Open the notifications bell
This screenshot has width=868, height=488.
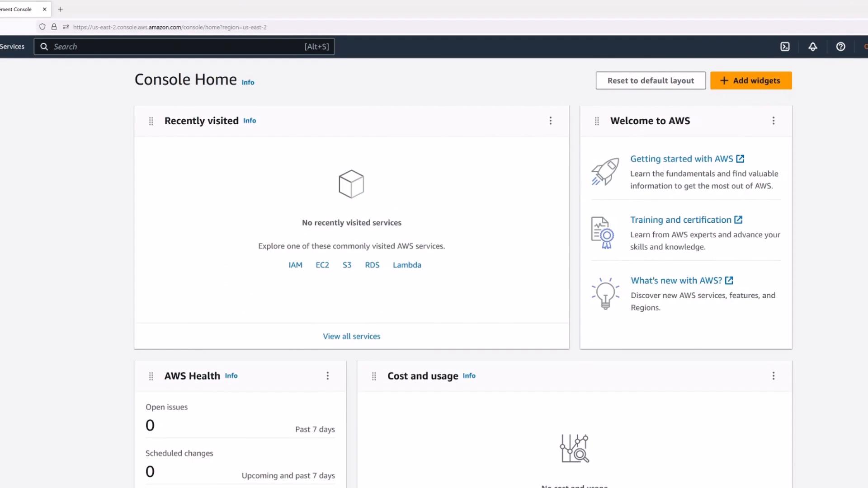(813, 47)
